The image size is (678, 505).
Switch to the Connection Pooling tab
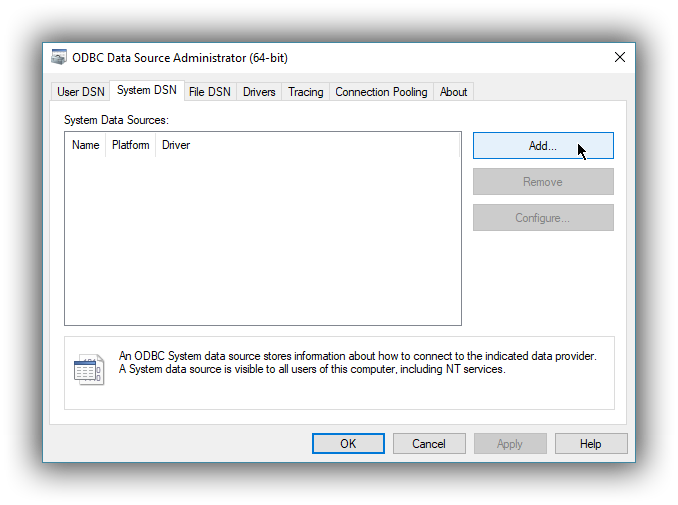click(381, 92)
